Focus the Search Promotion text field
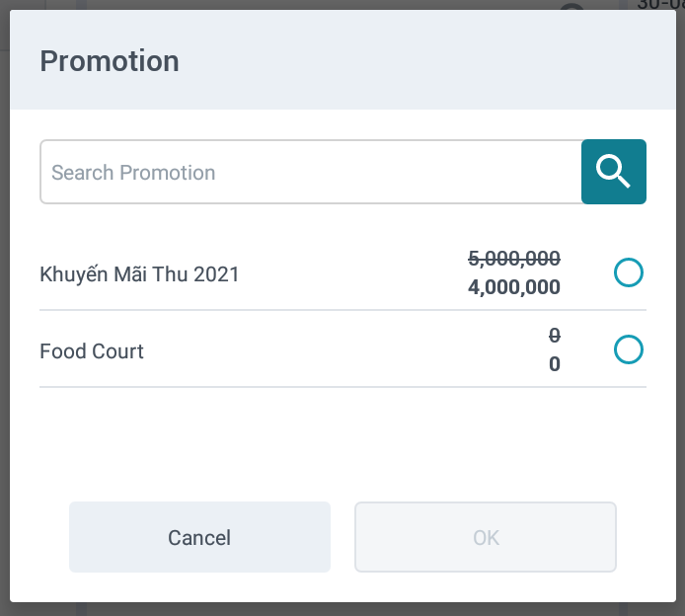The image size is (685, 616). point(310,172)
